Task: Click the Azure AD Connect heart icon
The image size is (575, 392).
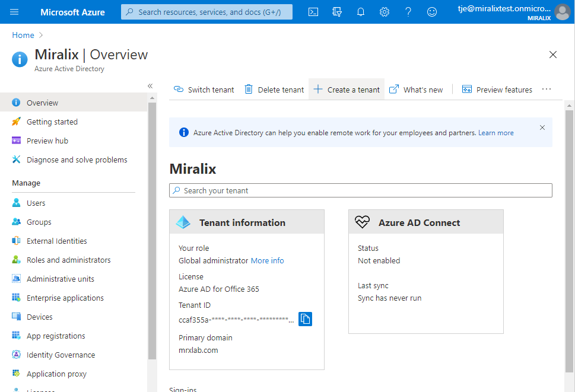Action: (x=362, y=222)
